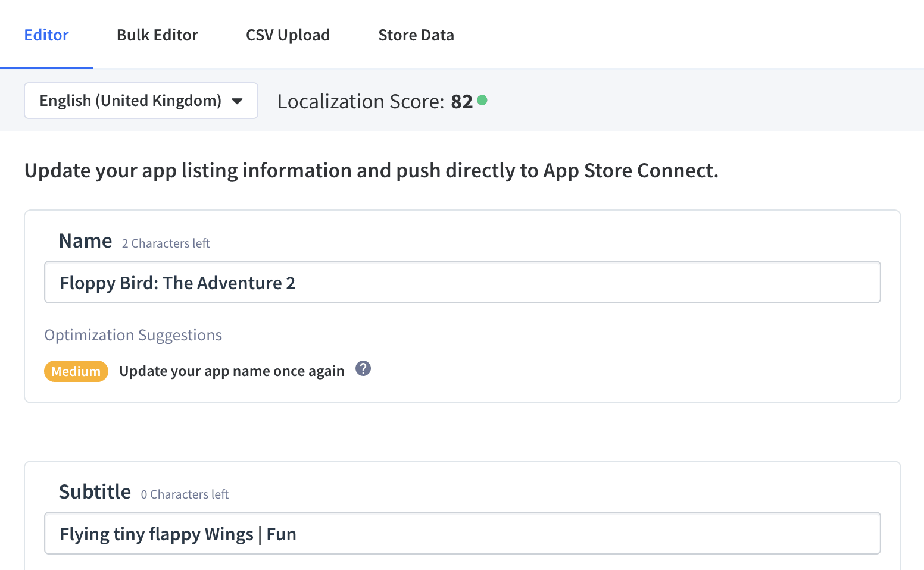Open the English (United Kingdom) language dropdown

click(141, 101)
